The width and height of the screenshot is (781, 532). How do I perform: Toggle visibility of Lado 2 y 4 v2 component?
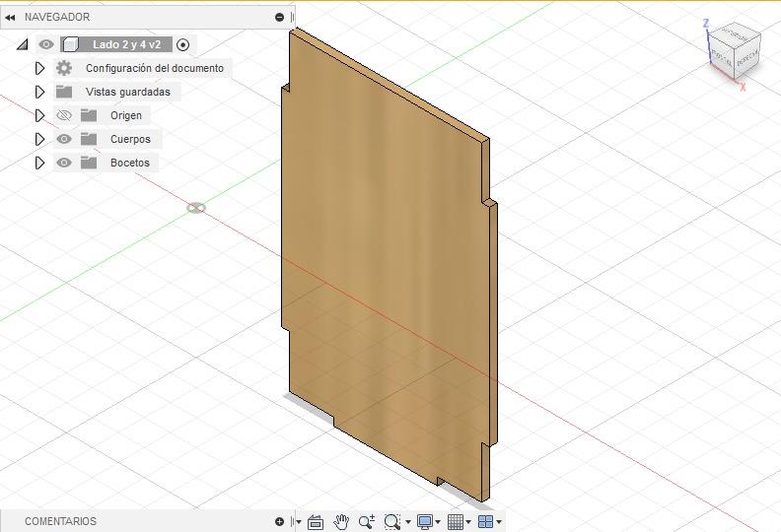click(x=46, y=44)
